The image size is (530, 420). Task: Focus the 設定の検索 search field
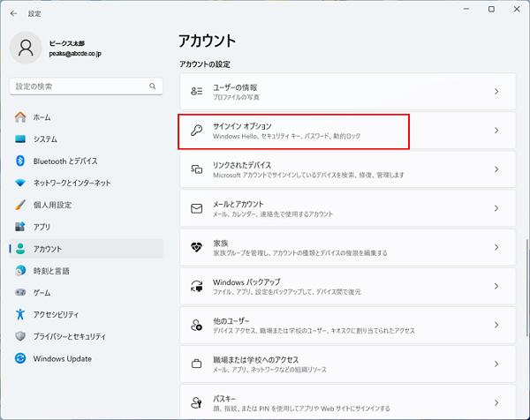click(78, 86)
